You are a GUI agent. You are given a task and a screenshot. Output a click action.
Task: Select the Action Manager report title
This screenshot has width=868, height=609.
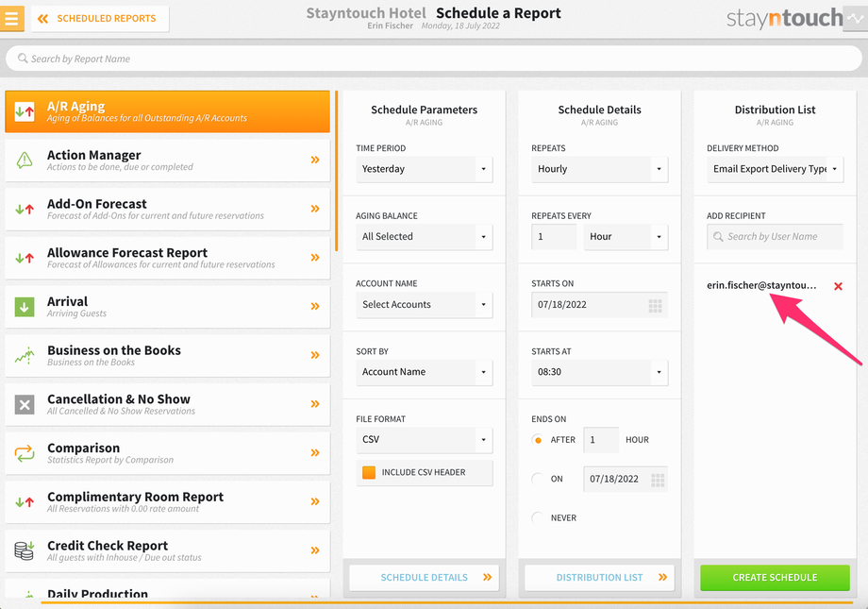point(94,155)
